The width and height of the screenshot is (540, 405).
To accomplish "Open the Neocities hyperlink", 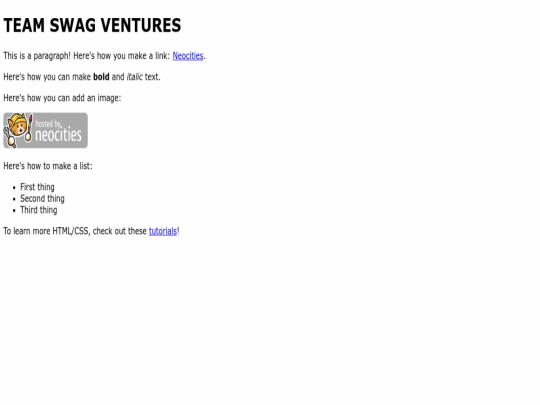I will click(188, 56).
